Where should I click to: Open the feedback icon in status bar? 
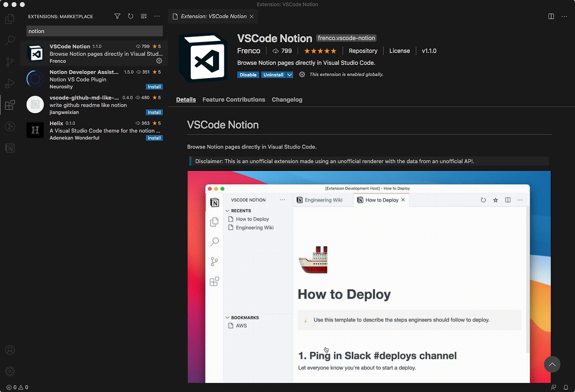pyautogui.click(x=553, y=387)
